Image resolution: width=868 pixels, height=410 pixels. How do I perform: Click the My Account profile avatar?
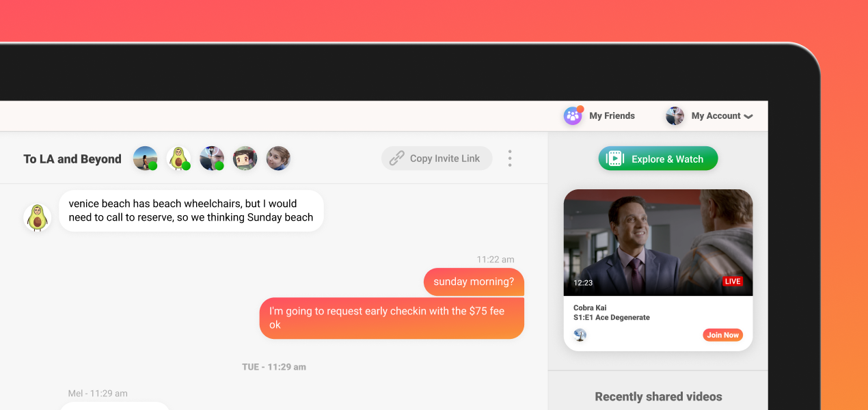pyautogui.click(x=675, y=116)
